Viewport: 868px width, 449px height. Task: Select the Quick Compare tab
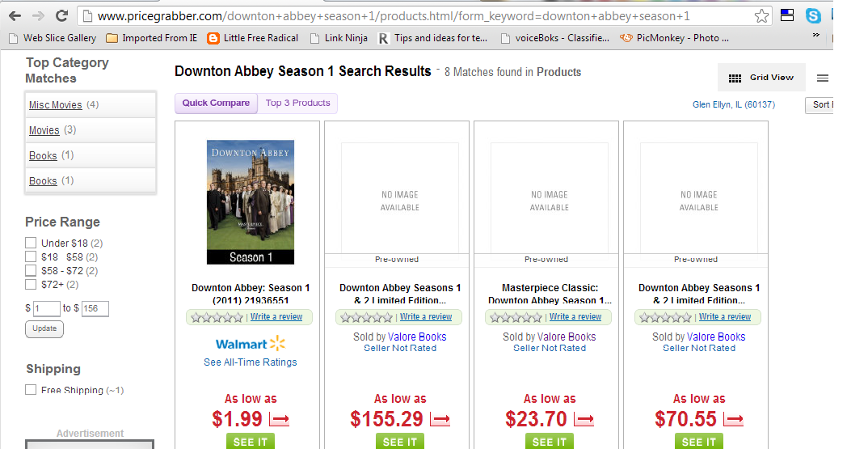point(216,104)
